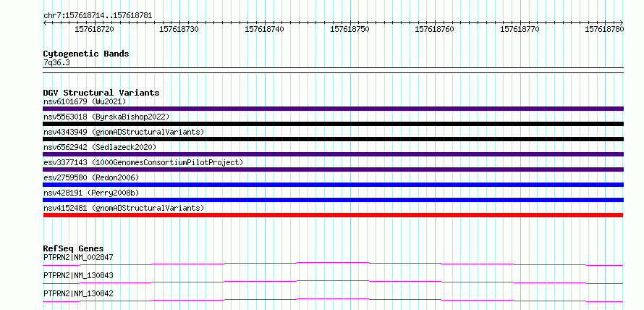Image resolution: width=644 pixels, height=310 pixels.
Task: Click the esv3377143 (1000GenomesConsortiumPilotProject) label
Action: [x=143, y=162]
